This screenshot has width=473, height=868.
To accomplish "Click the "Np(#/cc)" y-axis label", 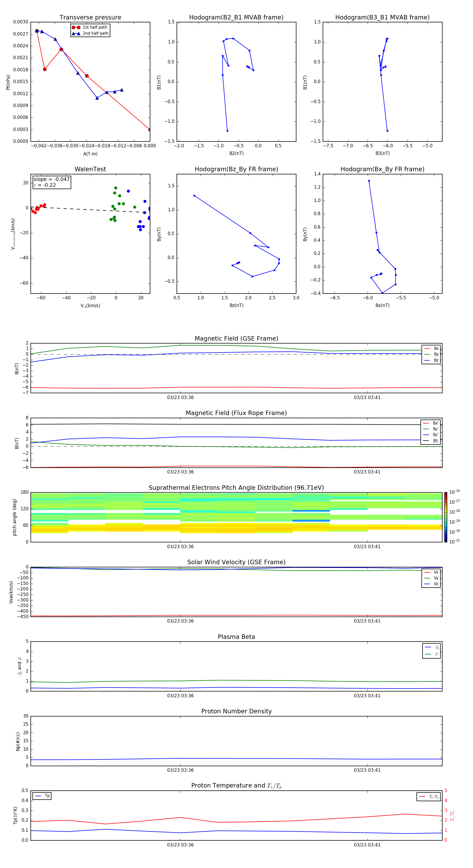I will 18,741.
